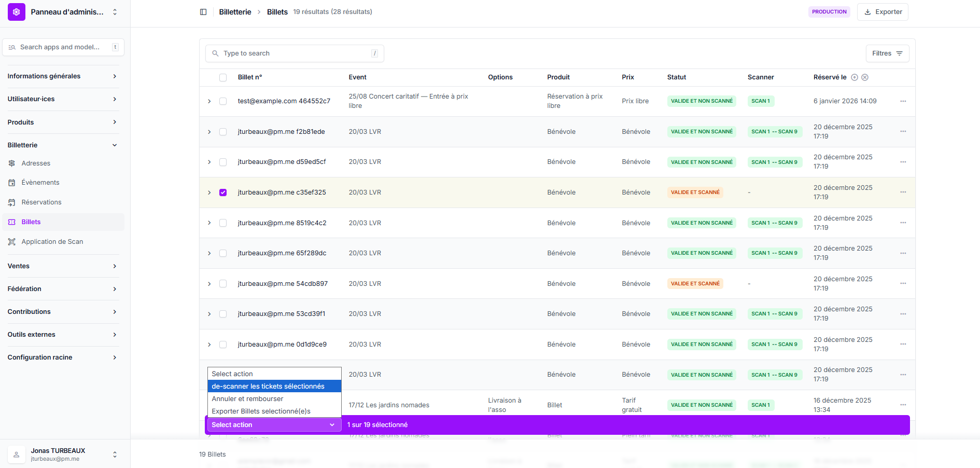The height and width of the screenshot is (468, 980).
Task: Open the Billets item in sidebar
Action: click(x=31, y=222)
